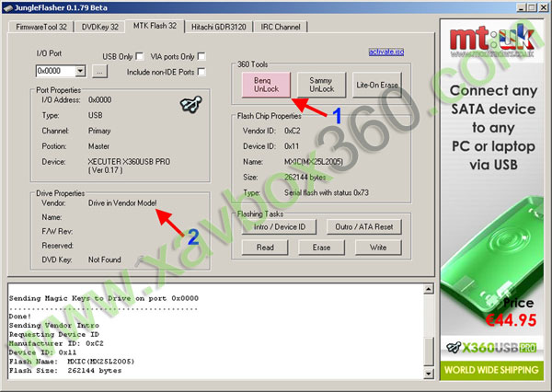Viewport: 552px width, 392px height.
Task: Open the I/O Port dropdown arrow
Action: coord(80,71)
